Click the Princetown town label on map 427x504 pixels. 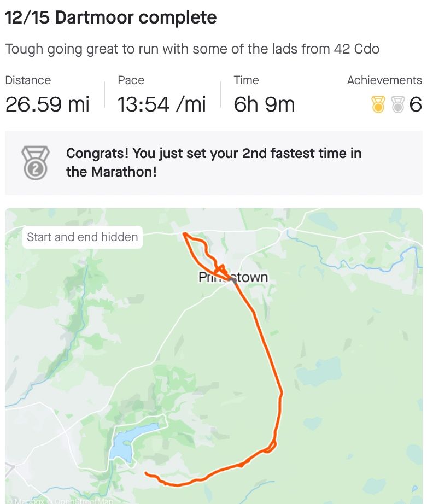(233, 277)
